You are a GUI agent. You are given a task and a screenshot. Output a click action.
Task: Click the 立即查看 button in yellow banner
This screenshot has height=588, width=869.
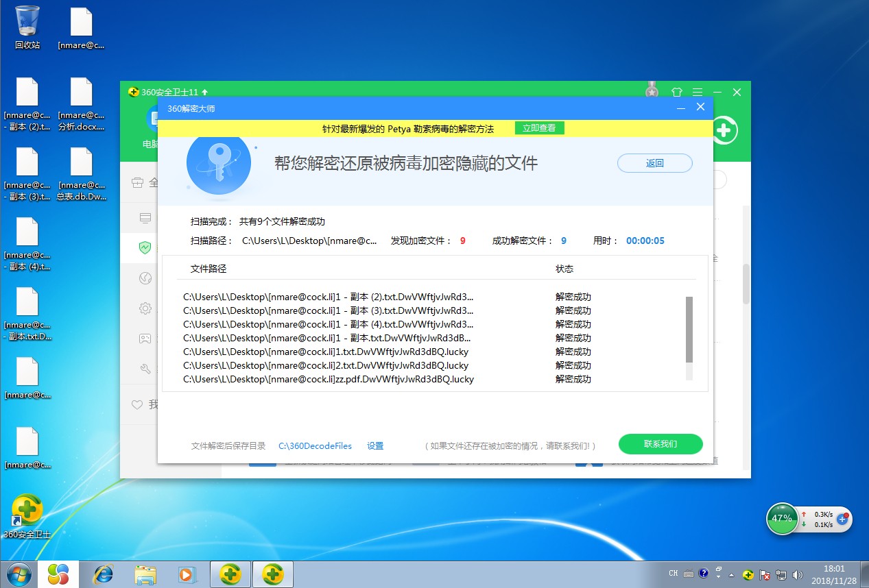pyautogui.click(x=539, y=128)
